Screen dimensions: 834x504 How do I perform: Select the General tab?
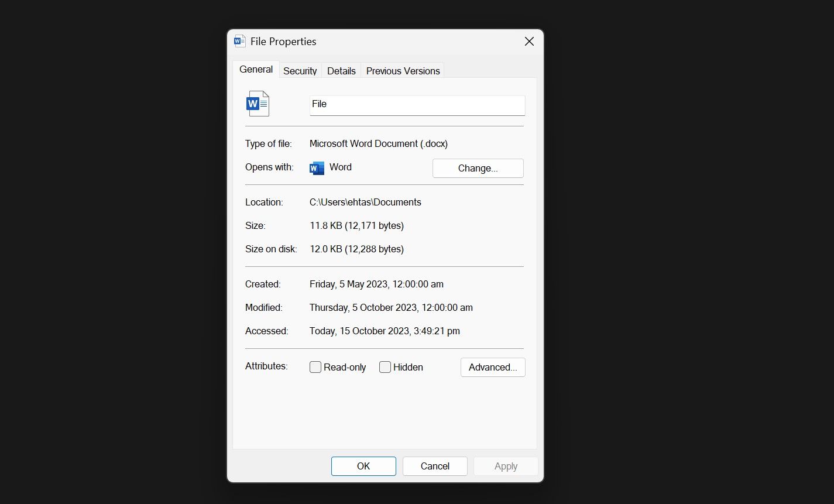click(x=255, y=68)
